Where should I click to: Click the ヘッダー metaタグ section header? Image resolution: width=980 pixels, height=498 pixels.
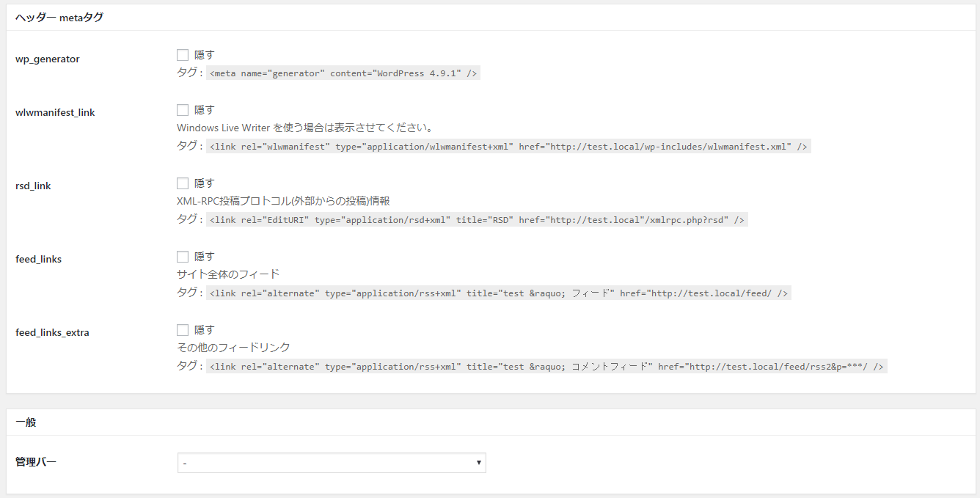point(59,18)
